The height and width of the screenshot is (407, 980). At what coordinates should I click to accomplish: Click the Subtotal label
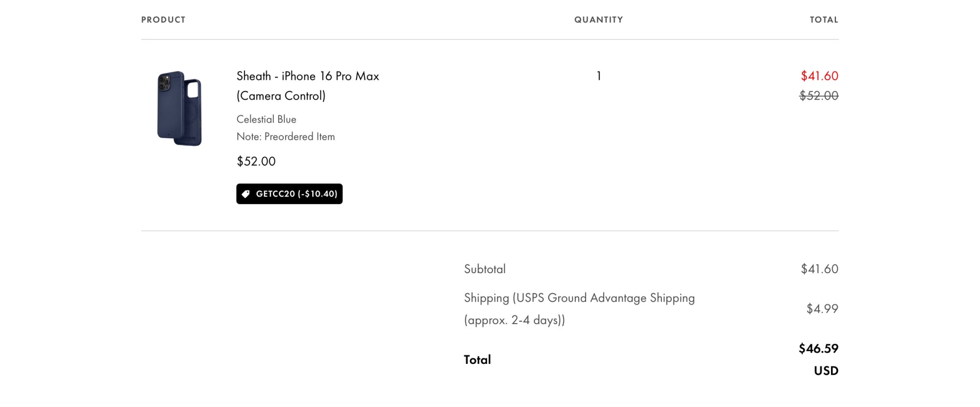(x=485, y=269)
